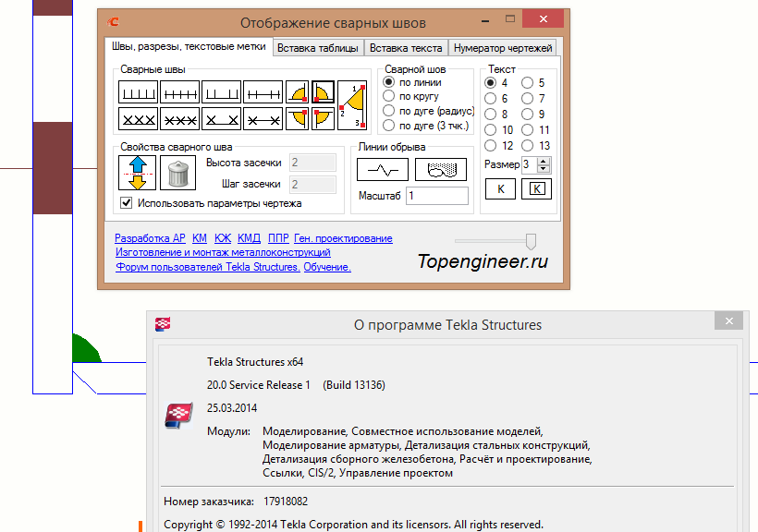Click the Шаг засечки field
The image size is (758, 532).
312,185
